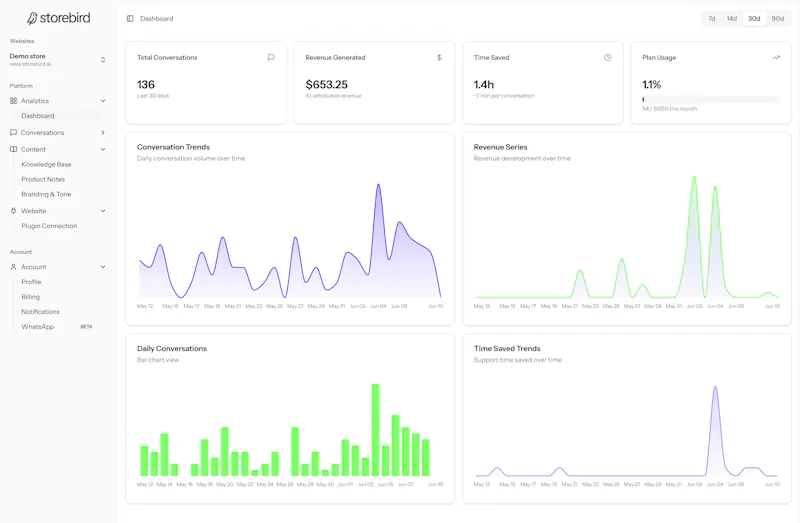Click the Plan Usage progress bar
The height and width of the screenshot is (523, 800).
711,99
